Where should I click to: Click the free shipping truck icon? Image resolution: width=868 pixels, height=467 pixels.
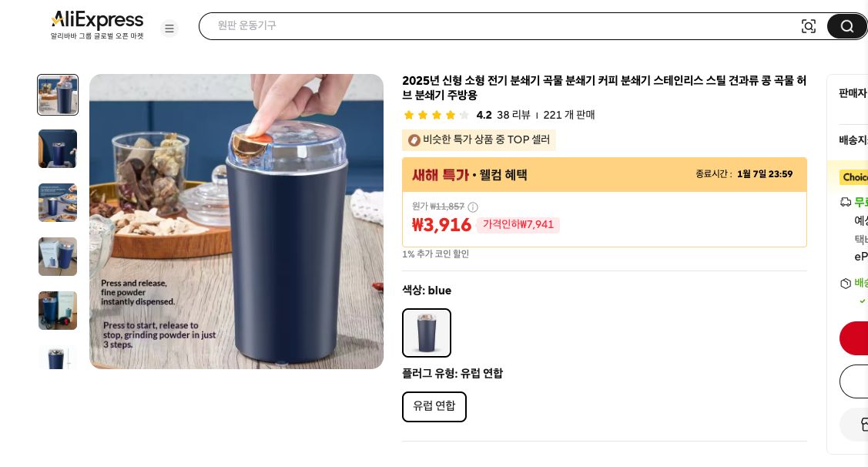846,202
